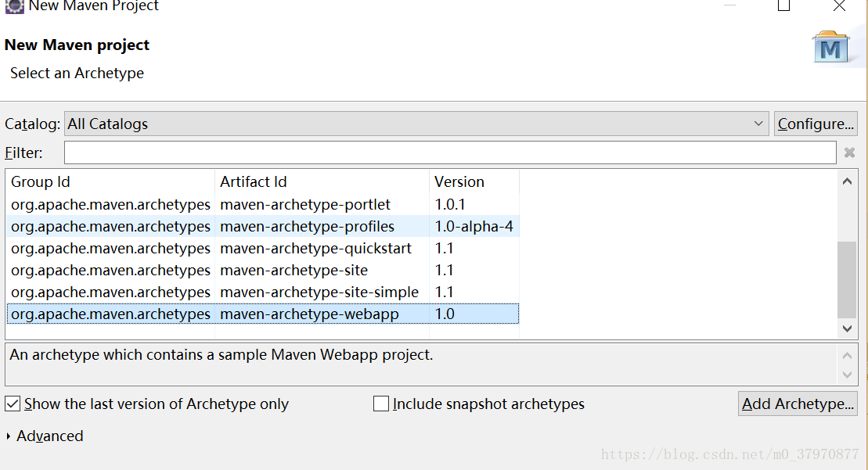Viewport: 868px width, 470px height.
Task: Enable Include snapshot archetypes checkbox
Action: click(x=381, y=404)
